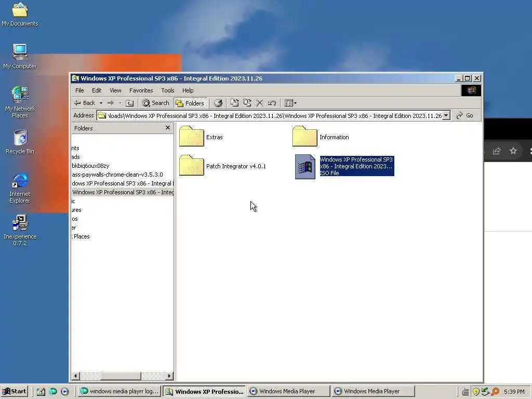This screenshot has width=532, height=399.
Task: Click the keyboard tray icon
Action: [465, 392]
